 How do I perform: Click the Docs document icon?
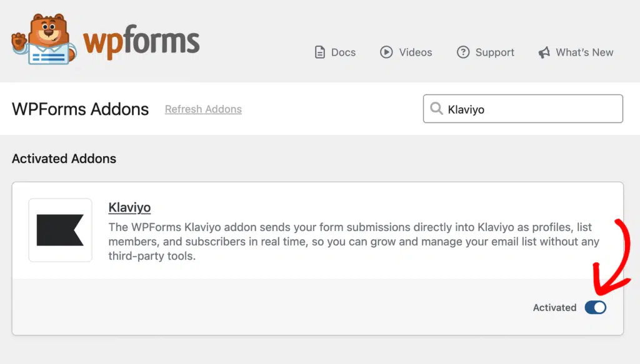[320, 52]
